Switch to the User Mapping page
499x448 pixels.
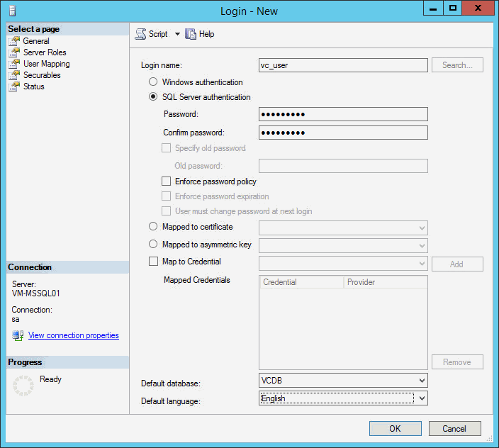click(47, 64)
